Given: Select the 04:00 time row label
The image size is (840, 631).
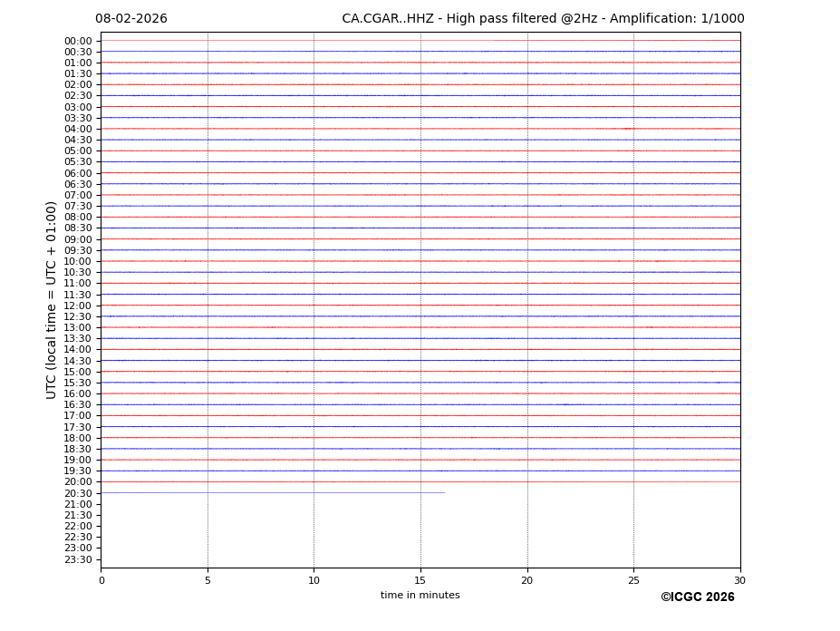Looking at the screenshot, I should click(x=78, y=129).
